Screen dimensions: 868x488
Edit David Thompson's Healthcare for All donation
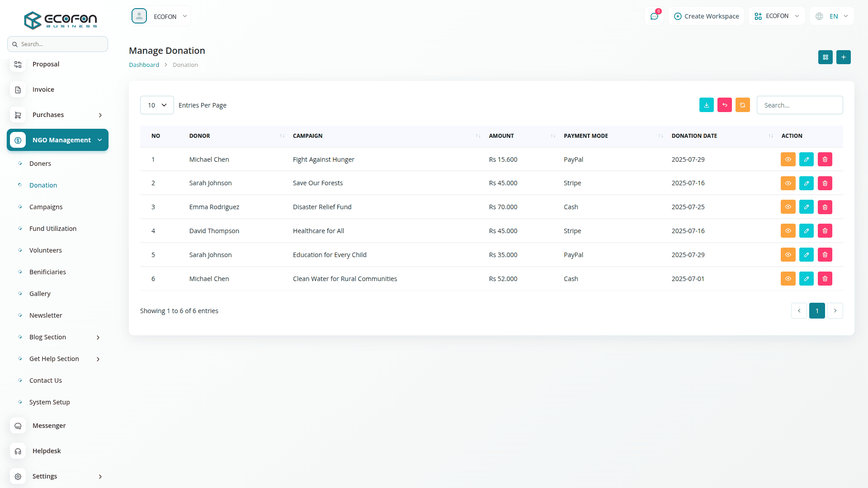click(806, 231)
